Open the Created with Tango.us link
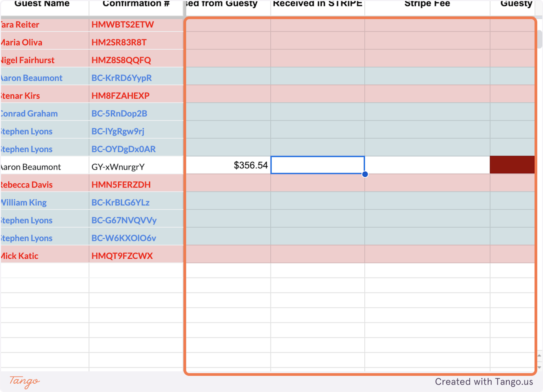The image size is (543, 392). click(x=484, y=382)
